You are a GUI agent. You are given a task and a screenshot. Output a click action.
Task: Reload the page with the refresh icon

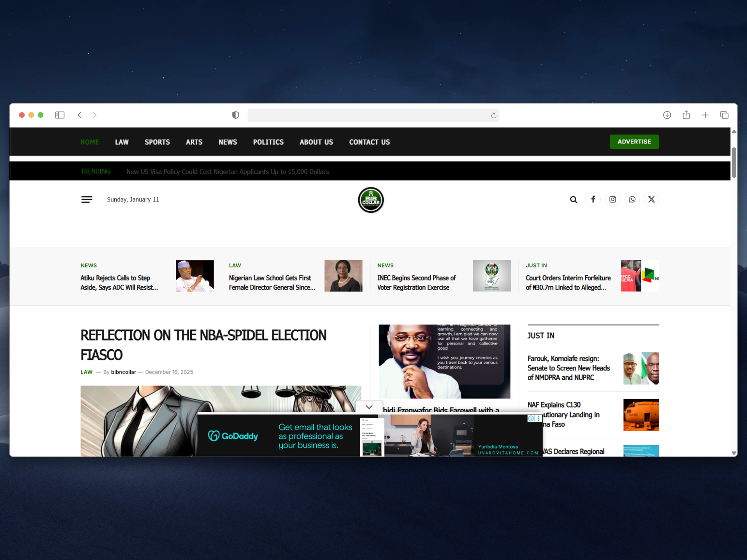(494, 115)
